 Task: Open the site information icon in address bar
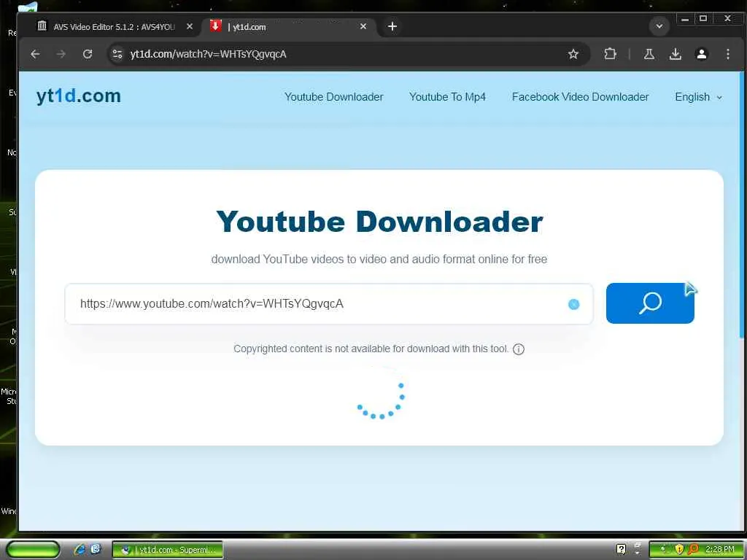click(x=117, y=54)
